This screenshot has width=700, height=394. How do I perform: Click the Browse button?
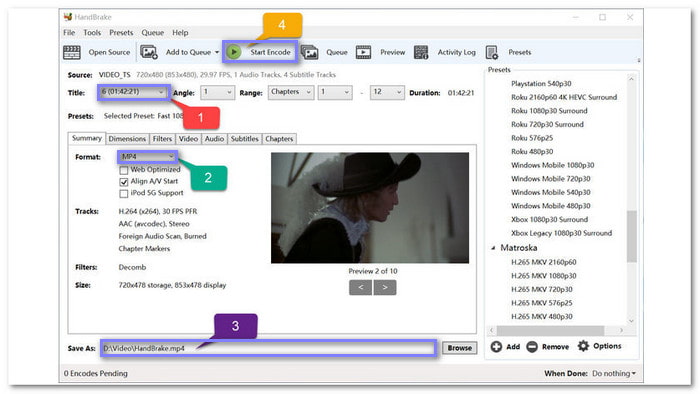point(459,348)
